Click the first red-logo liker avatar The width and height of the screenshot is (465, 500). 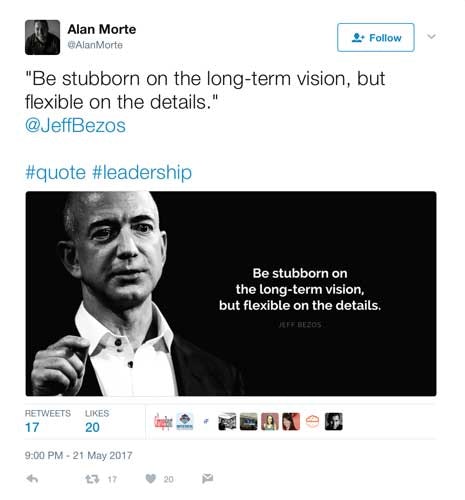tap(163, 421)
